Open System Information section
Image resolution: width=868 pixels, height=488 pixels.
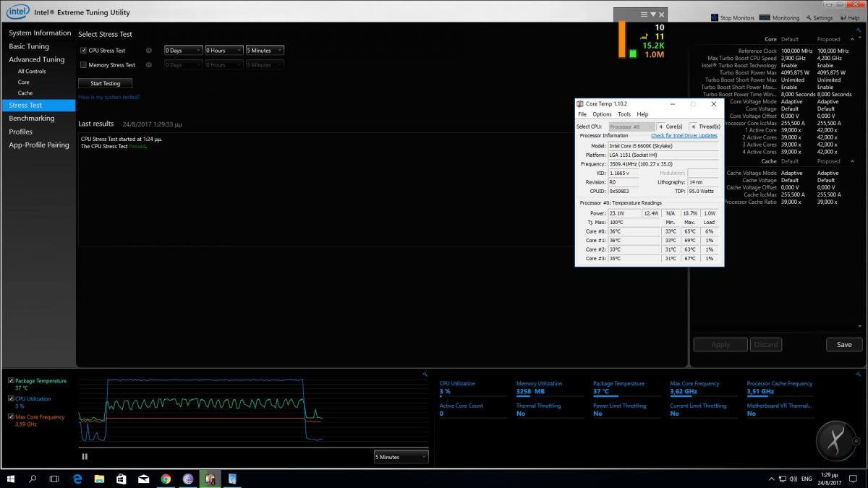coord(40,33)
